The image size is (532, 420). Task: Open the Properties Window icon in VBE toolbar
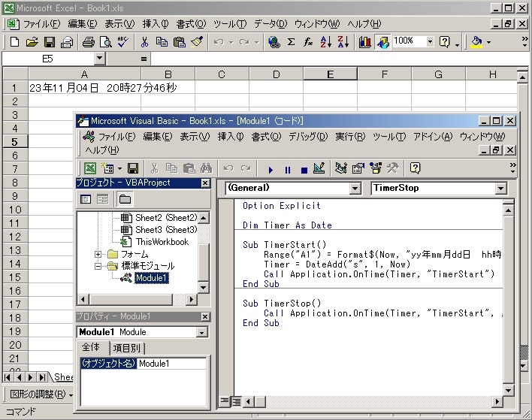pos(358,168)
